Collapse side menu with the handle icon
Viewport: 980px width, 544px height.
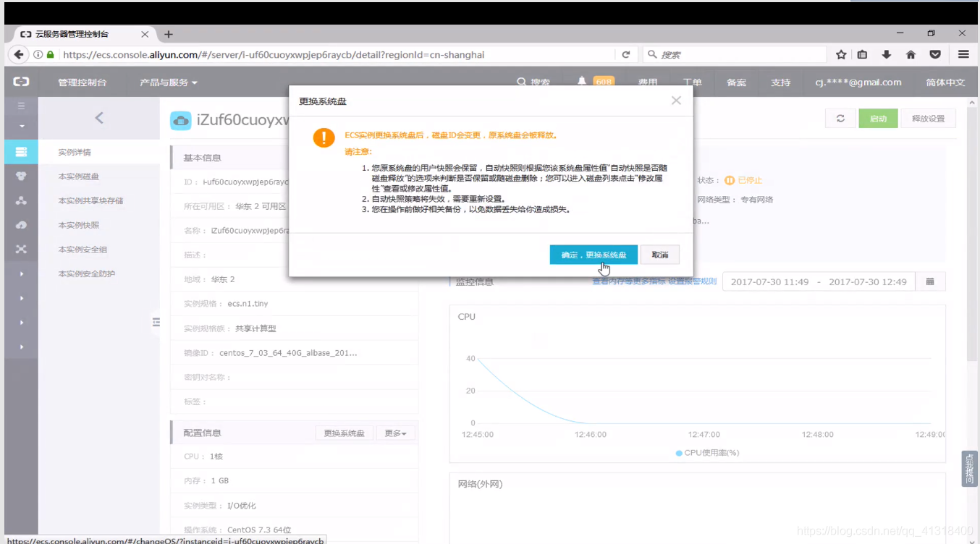click(156, 322)
